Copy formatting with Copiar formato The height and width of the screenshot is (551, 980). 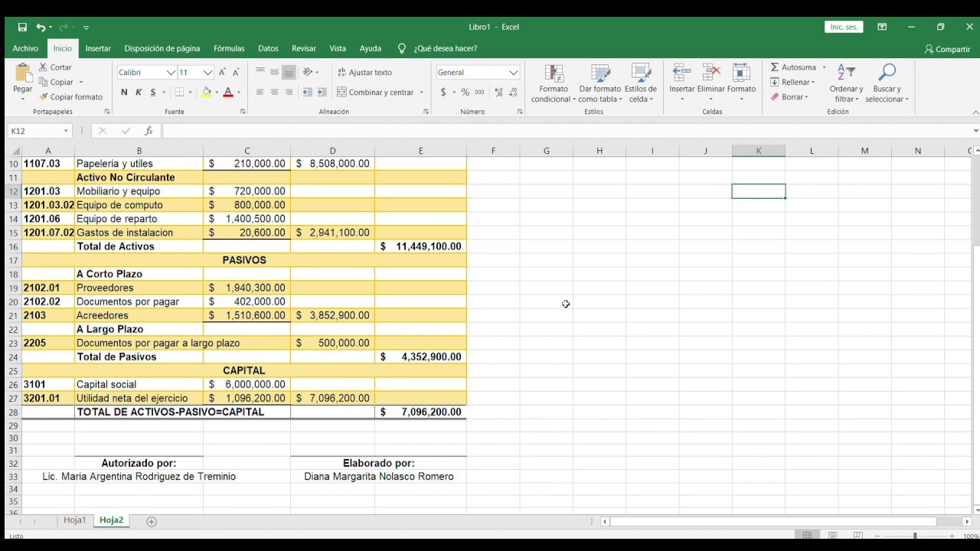[x=70, y=97]
